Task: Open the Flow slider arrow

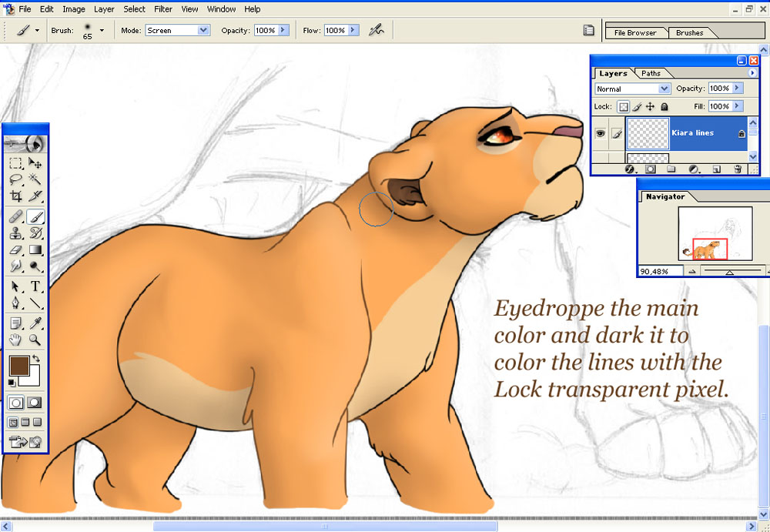Action: pos(353,31)
